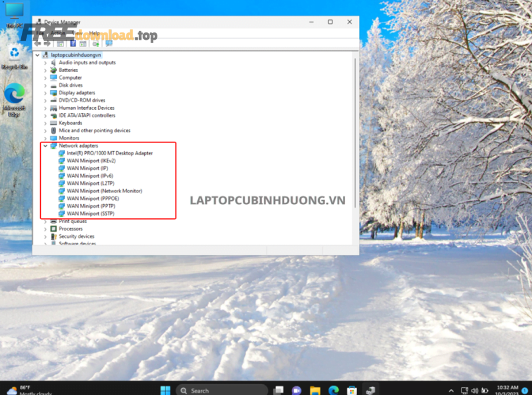
Task: Open Microsoft Store from the taskbar
Action: point(352,390)
